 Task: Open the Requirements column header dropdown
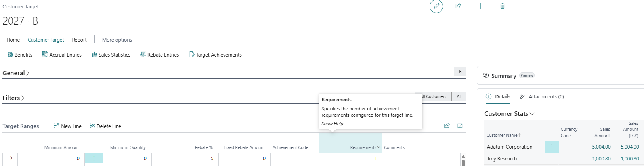378,147
